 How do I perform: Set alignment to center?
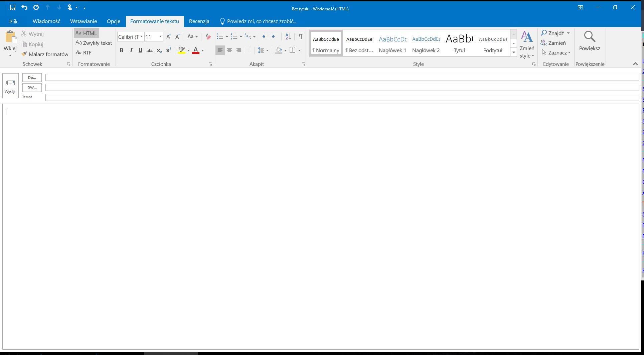[x=229, y=50]
